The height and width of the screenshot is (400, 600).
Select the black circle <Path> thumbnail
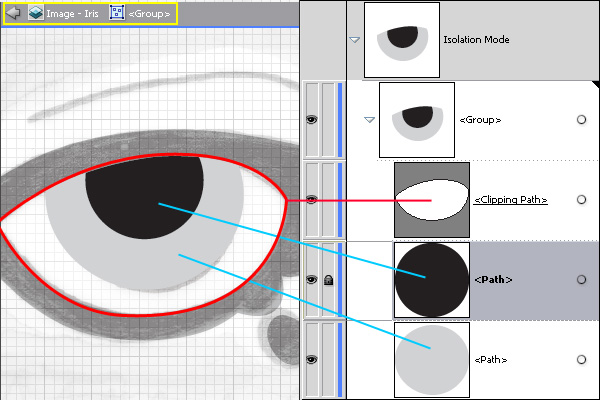coord(432,279)
